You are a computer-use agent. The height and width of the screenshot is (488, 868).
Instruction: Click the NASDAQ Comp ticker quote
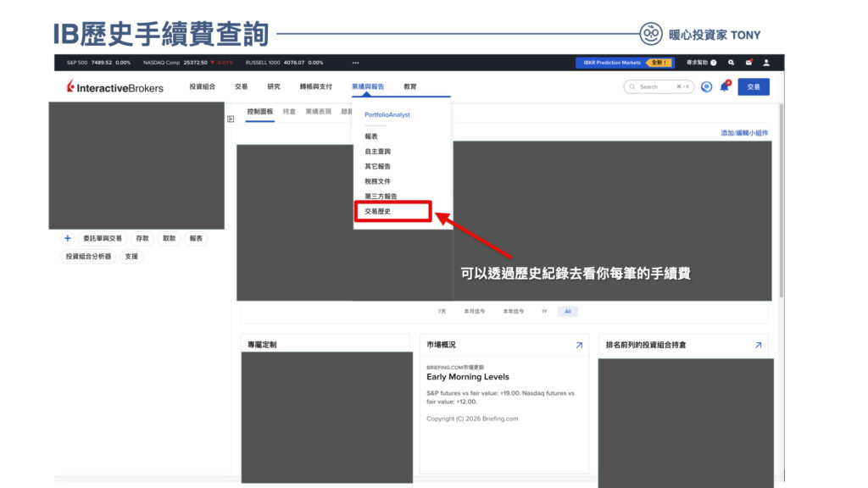point(187,63)
